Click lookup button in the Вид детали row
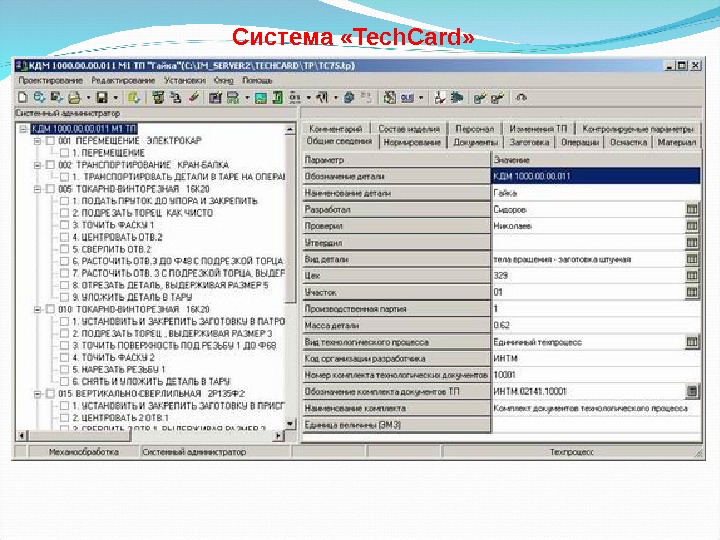The width and height of the screenshot is (720, 540). pos(692,259)
